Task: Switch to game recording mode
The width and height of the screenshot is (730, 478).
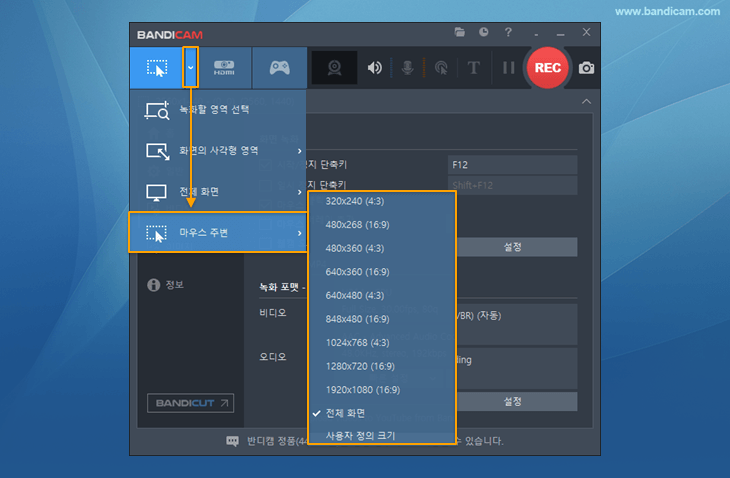Action: coord(279,67)
